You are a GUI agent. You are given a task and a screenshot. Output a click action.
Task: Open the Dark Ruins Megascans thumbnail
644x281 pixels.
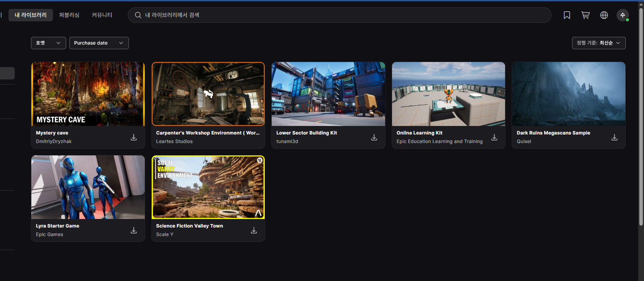point(569,94)
